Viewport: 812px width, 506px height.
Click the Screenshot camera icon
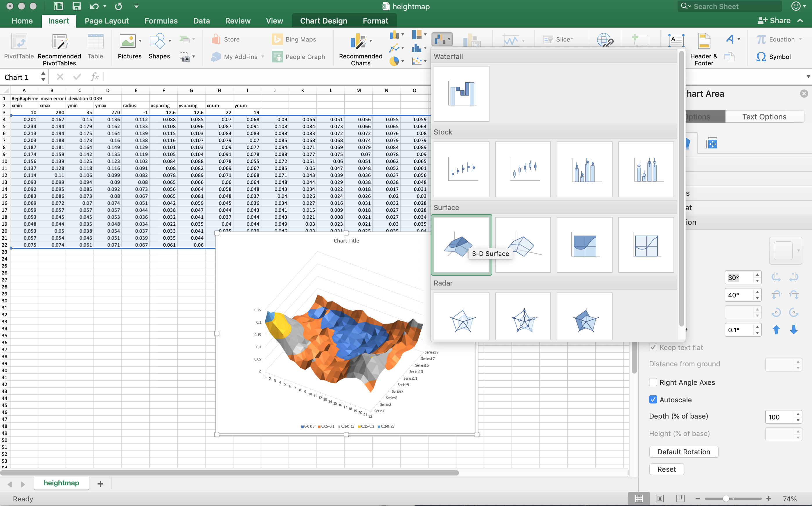click(185, 57)
